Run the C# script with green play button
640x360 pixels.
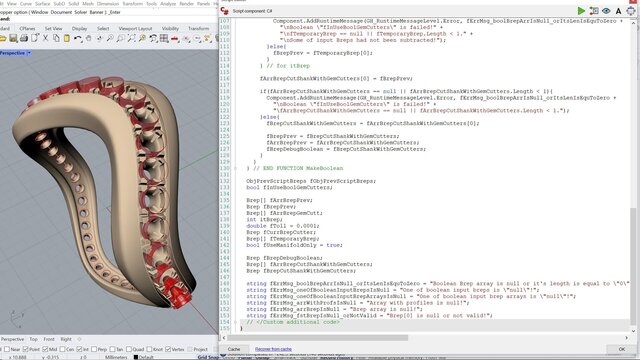[581, 11]
